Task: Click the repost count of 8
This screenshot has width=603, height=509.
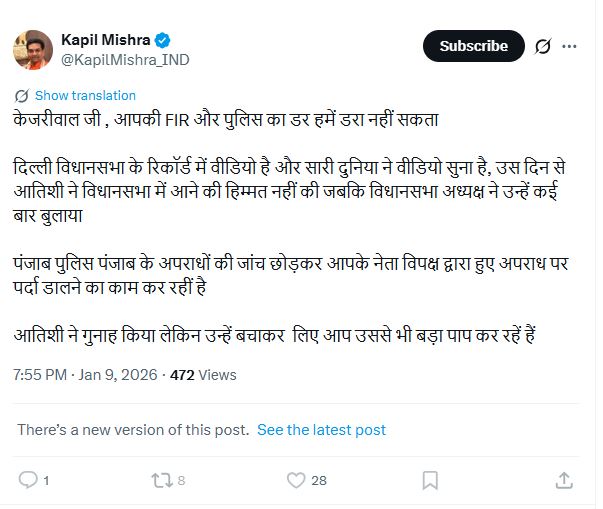Action: coord(181,481)
